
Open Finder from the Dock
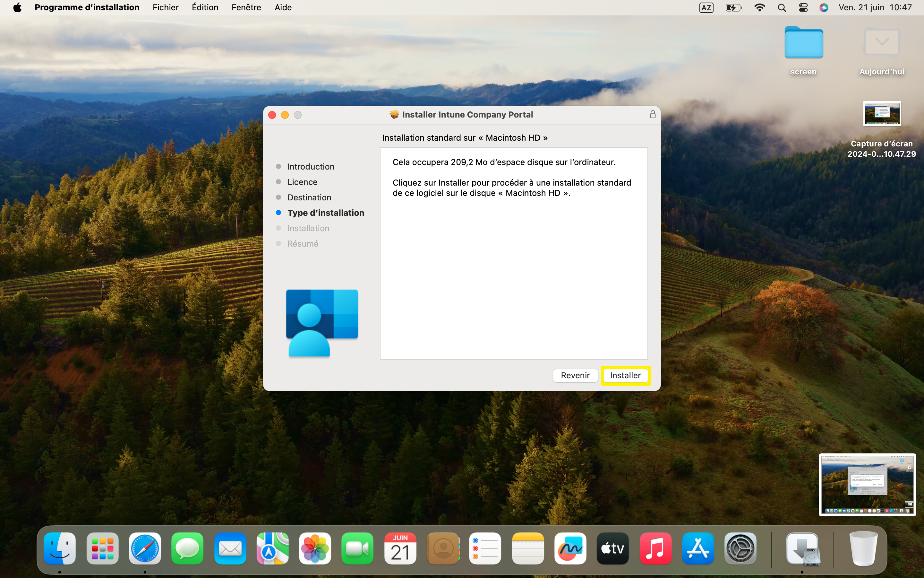coord(60,548)
